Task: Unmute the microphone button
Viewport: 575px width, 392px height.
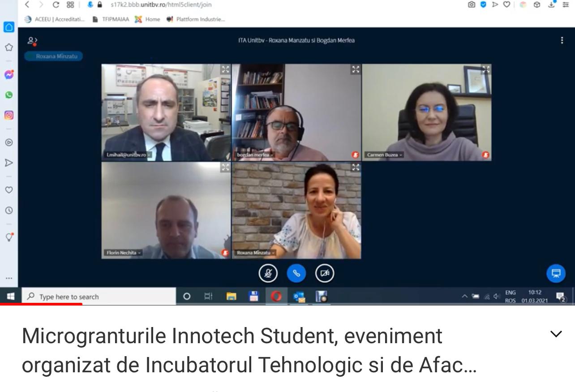Action: 268,273
